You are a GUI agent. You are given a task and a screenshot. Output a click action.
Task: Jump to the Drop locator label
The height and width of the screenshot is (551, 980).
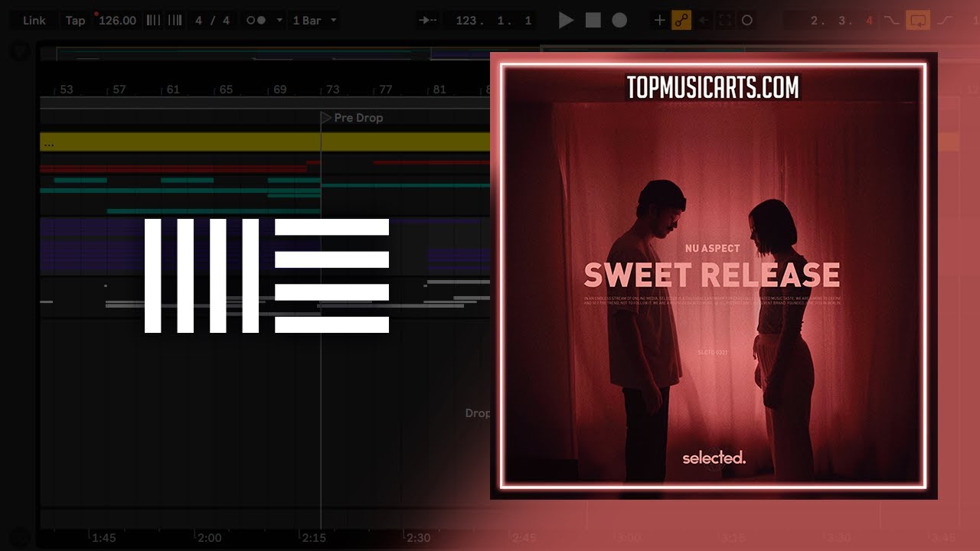click(x=477, y=413)
